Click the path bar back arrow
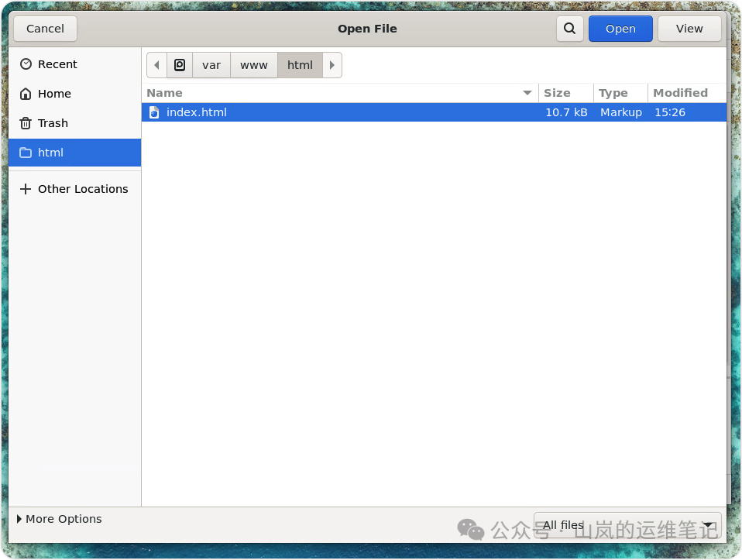 (156, 65)
